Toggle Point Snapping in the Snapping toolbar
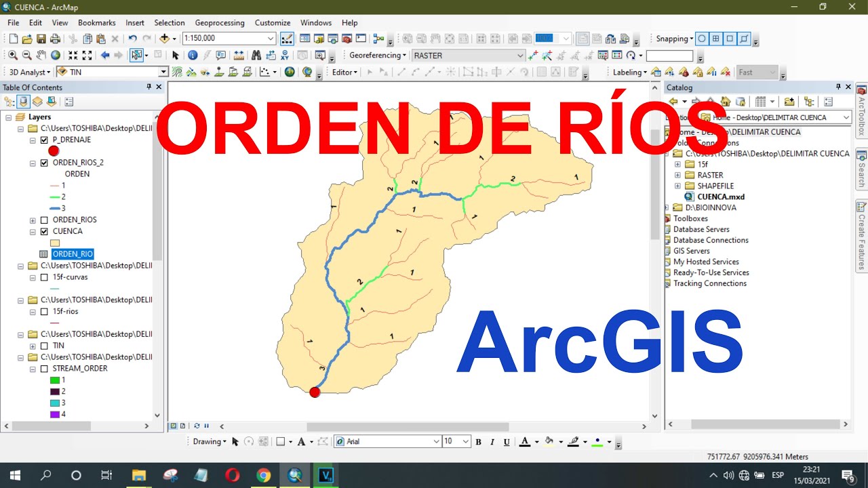The width and height of the screenshot is (868, 488). tap(702, 39)
